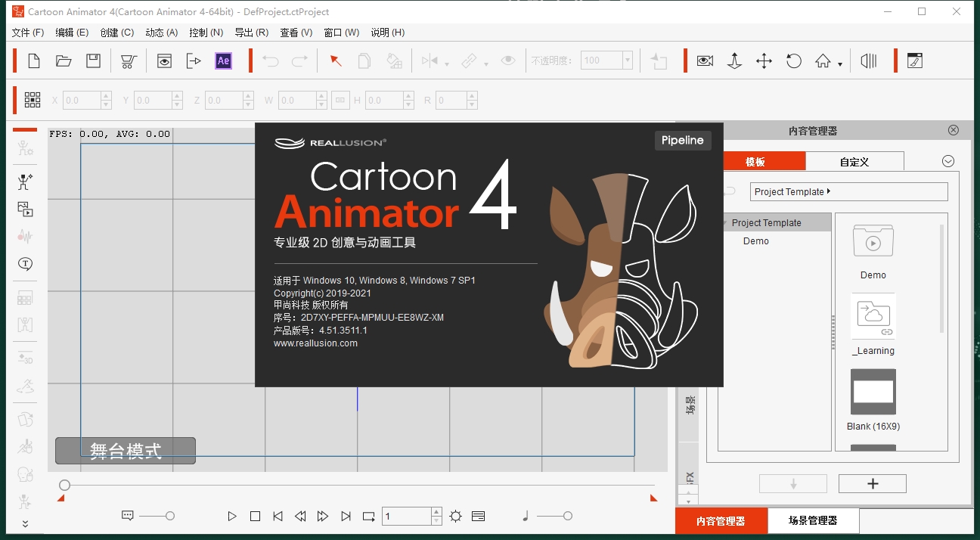
Task: Click the X position field
Action: click(x=82, y=100)
